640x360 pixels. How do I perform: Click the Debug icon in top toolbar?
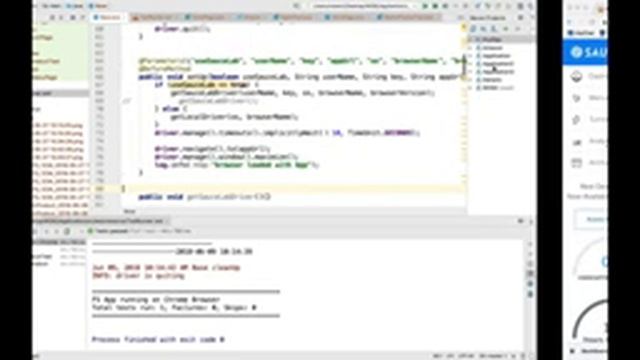click(435, 6)
